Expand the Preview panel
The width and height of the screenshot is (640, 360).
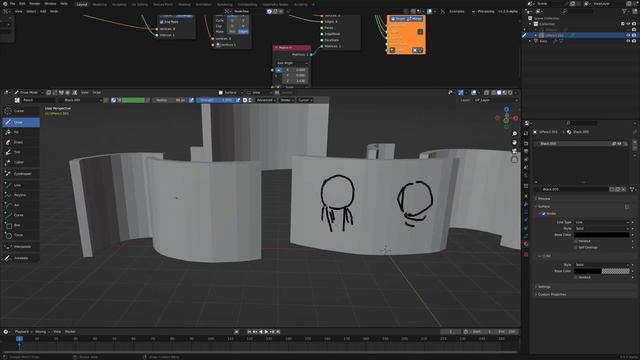[544, 199]
